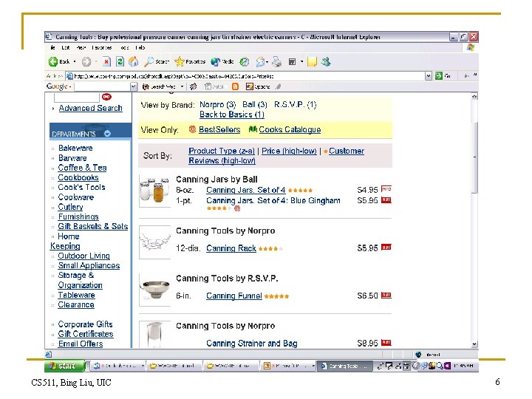Click the Stop loading icon
The width and height of the screenshot is (532, 399).
click(x=106, y=61)
